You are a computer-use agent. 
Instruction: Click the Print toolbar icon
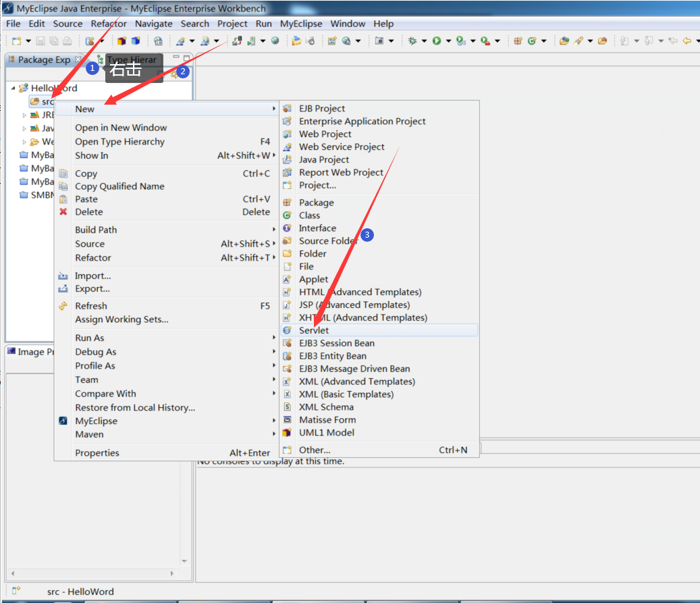coord(67,41)
